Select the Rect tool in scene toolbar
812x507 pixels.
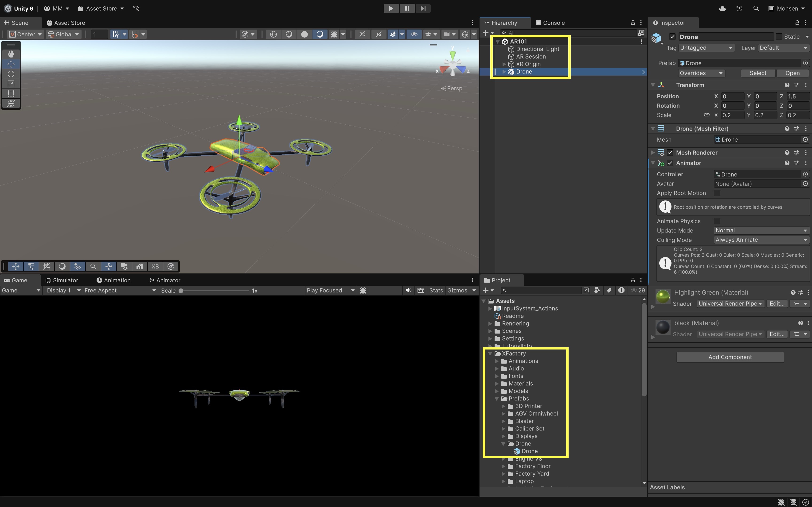coord(11,94)
